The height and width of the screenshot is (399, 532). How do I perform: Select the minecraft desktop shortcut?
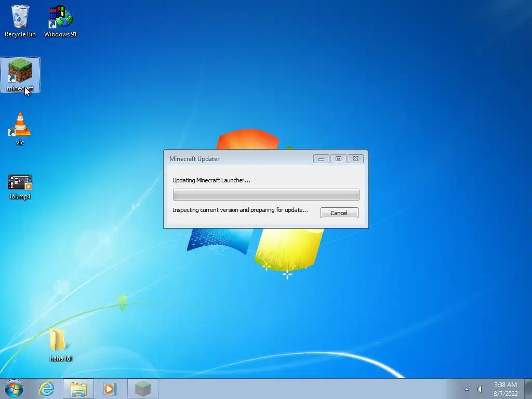pyautogui.click(x=20, y=75)
